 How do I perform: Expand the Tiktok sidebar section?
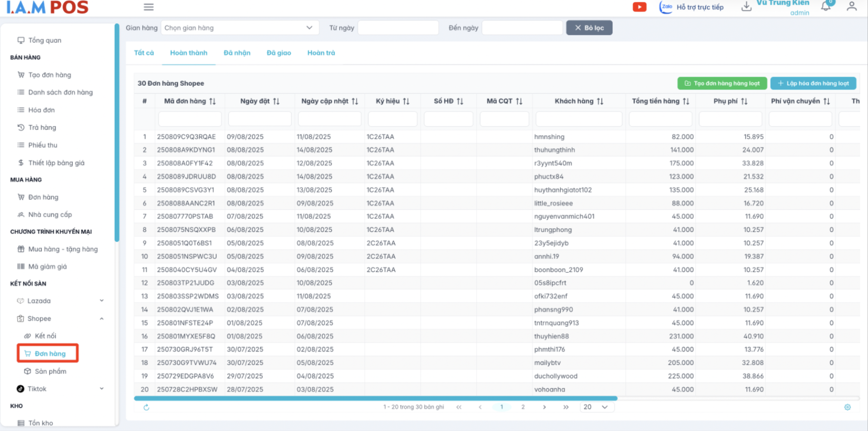click(102, 389)
